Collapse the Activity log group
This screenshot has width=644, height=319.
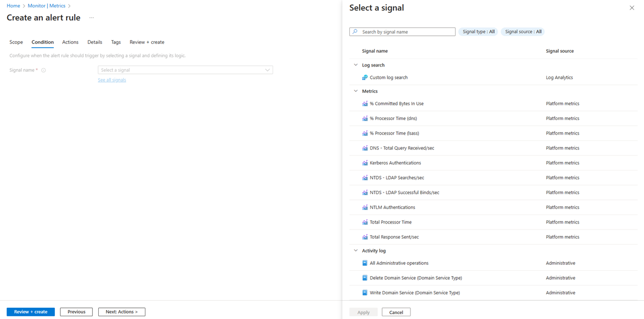pyautogui.click(x=355, y=251)
